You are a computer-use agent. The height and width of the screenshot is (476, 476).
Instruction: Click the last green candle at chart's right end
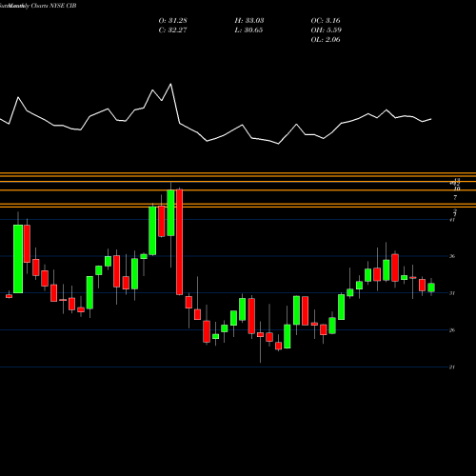431,288
